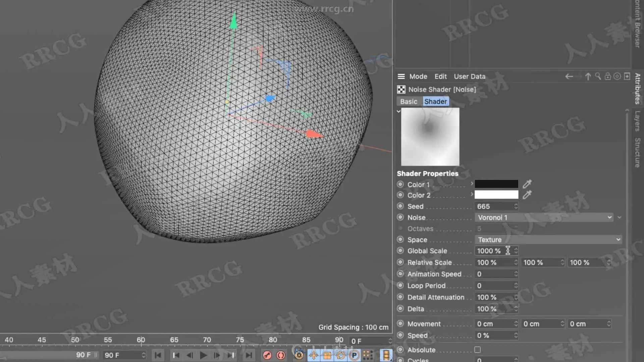This screenshot has height=362, width=644.
Task: Open a new Attribute Manager window
Action: point(627,76)
